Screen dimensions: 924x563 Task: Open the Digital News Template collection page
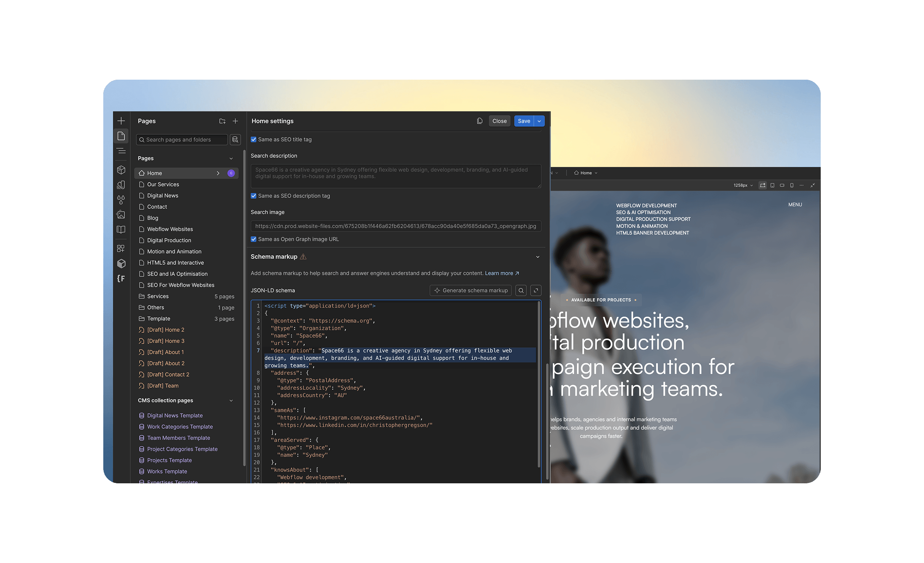tap(187, 416)
